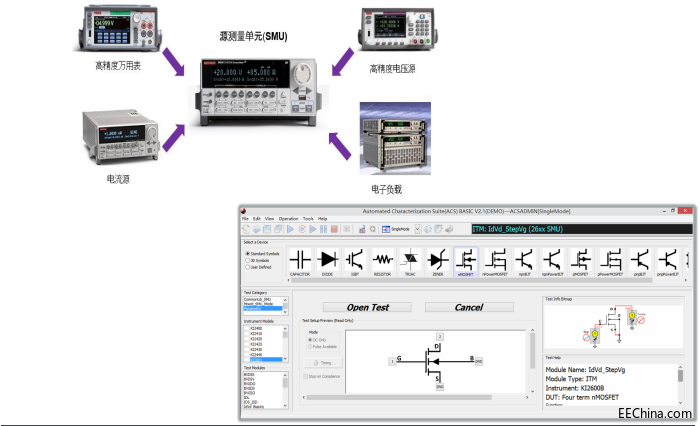Select the nMOSFET device icon
Viewport: 700px width, 426px height.
[x=466, y=260]
